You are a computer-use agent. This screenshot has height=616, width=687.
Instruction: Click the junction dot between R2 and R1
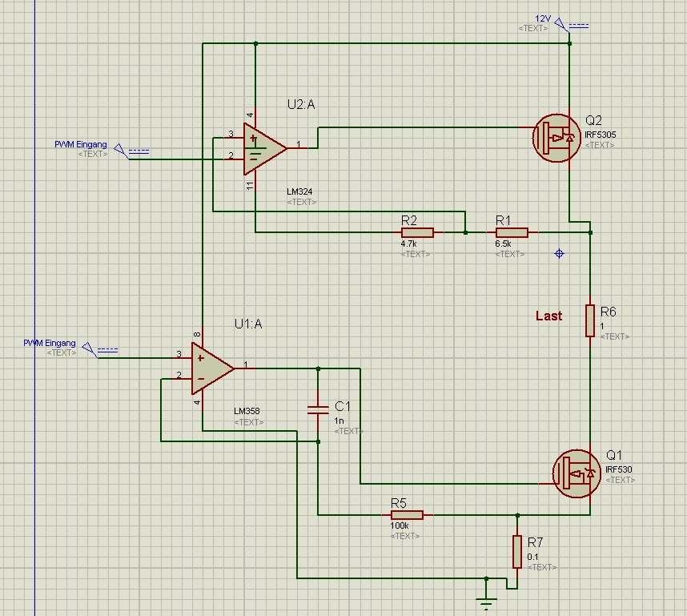pos(465,232)
